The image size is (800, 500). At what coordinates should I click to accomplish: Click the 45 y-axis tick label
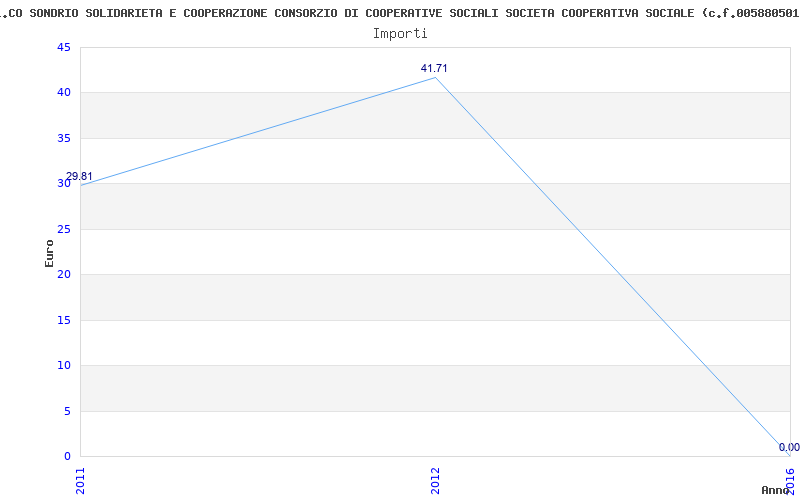(x=64, y=47)
